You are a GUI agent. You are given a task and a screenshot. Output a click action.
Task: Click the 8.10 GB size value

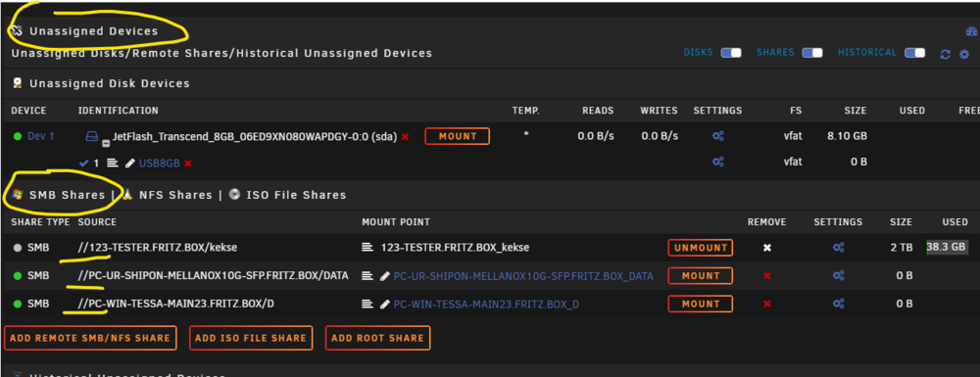point(847,136)
